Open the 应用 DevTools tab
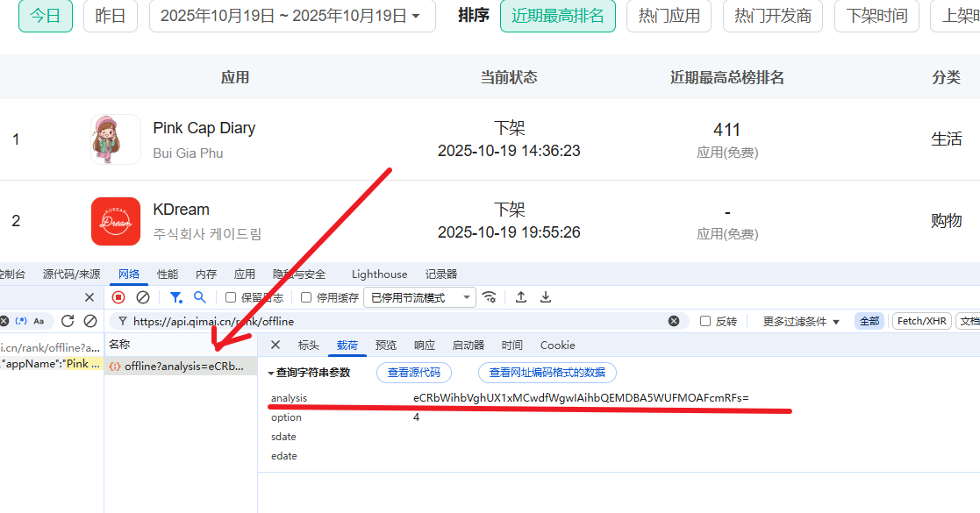Viewport: 980px width, 513px height. point(245,274)
